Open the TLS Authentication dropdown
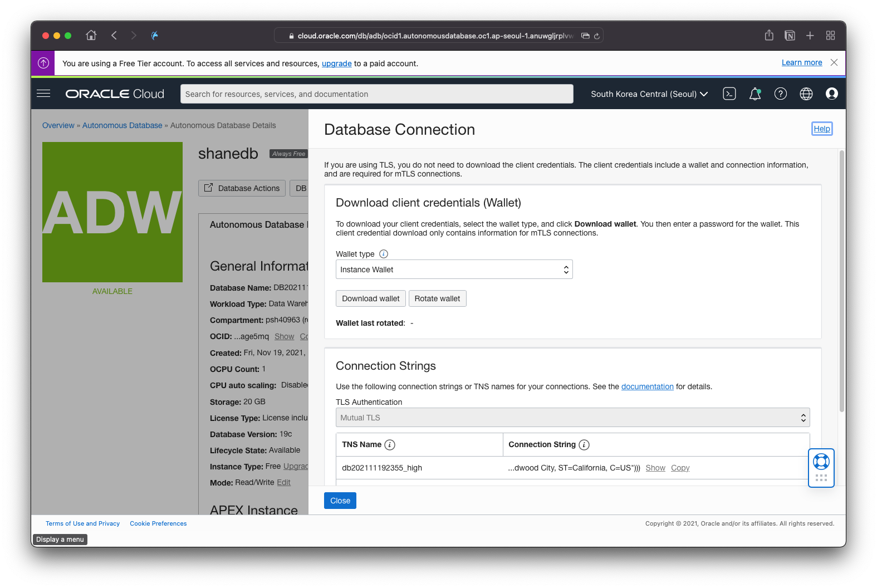This screenshot has height=588, width=877. [x=572, y=418]
